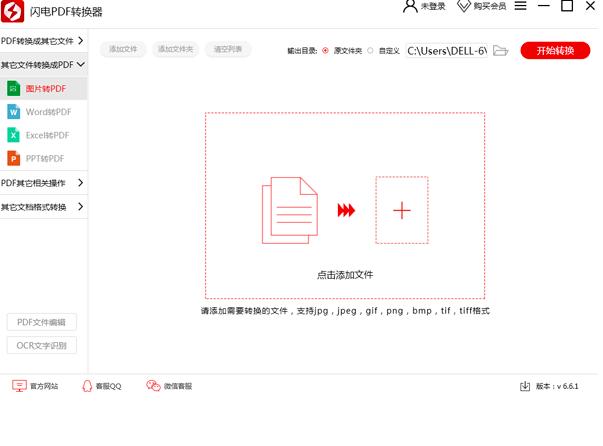Click the 输出目录 label

(x=302, y=51)
